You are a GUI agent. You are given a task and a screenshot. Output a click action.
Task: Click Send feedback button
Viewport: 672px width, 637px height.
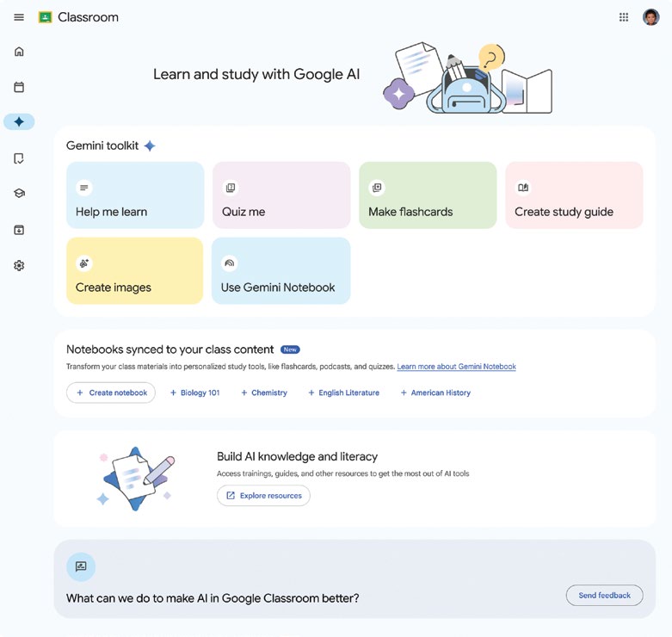[604, 596]
